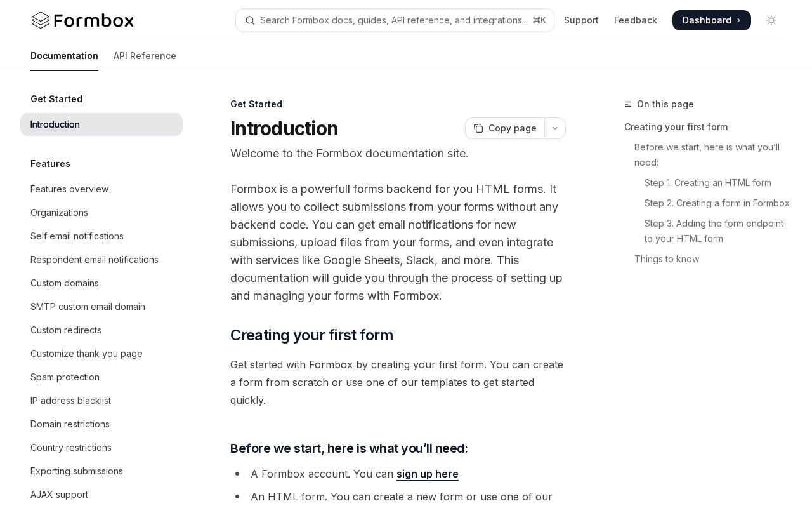
Task: Open the Feedback link
Action: (x=636, y=20)
